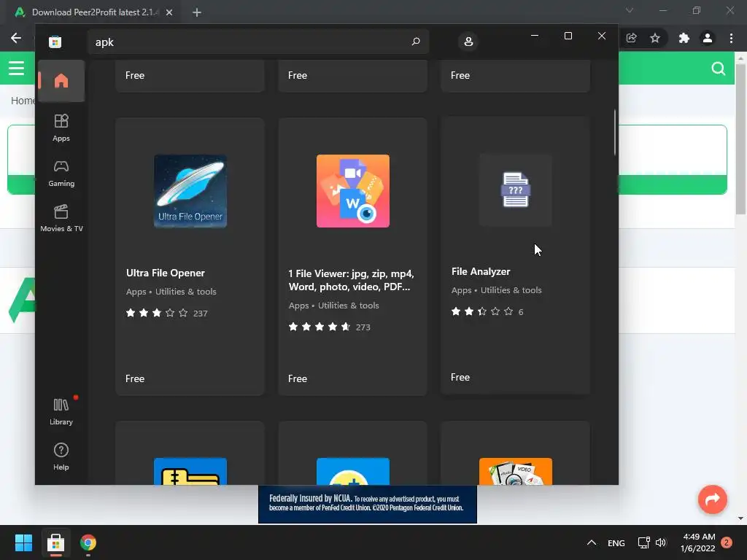Open the Chrome profile icon
This screenshot has width=747, height=560.
pyautogui.click(x=708, y=38)
